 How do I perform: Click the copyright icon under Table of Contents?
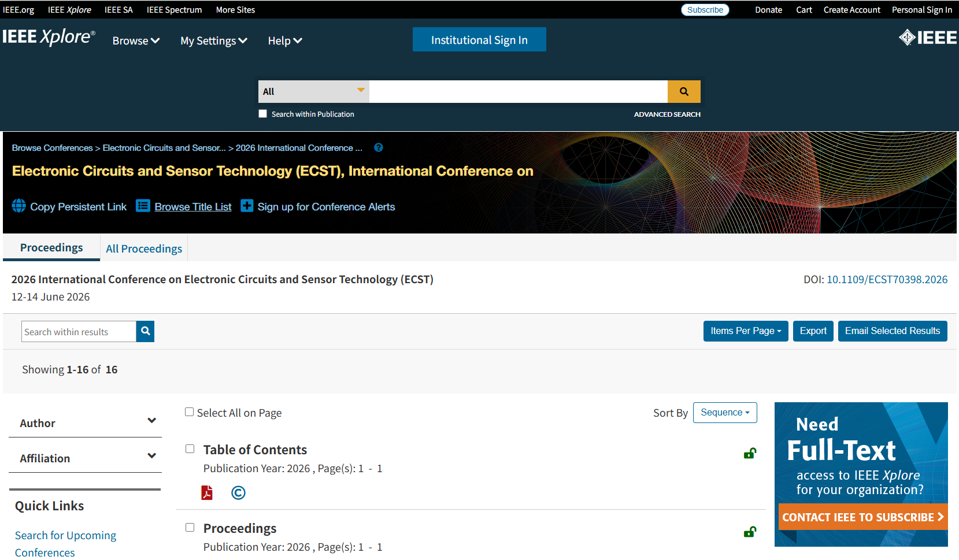point(238,492)
